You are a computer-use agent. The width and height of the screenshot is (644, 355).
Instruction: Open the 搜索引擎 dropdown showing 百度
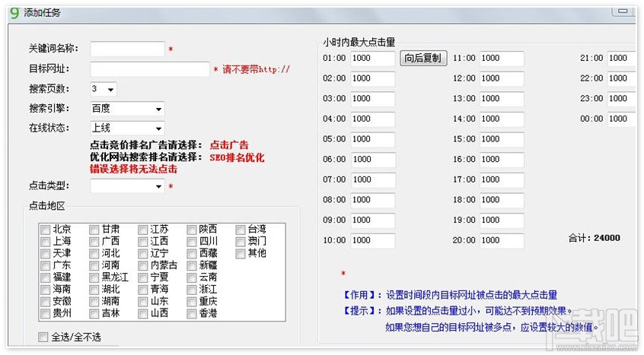point(127,109)
